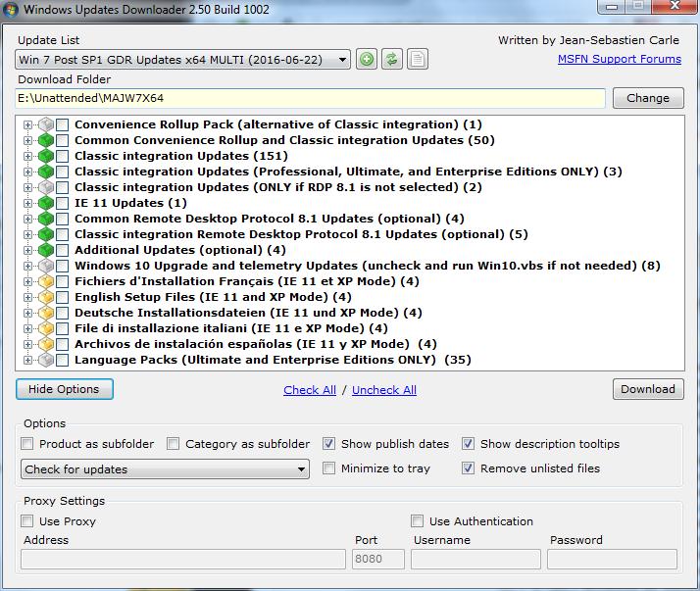Expand Classic integration Updates Professional, Ultimate node
700x591 pixels.
[x=28, y=172]
